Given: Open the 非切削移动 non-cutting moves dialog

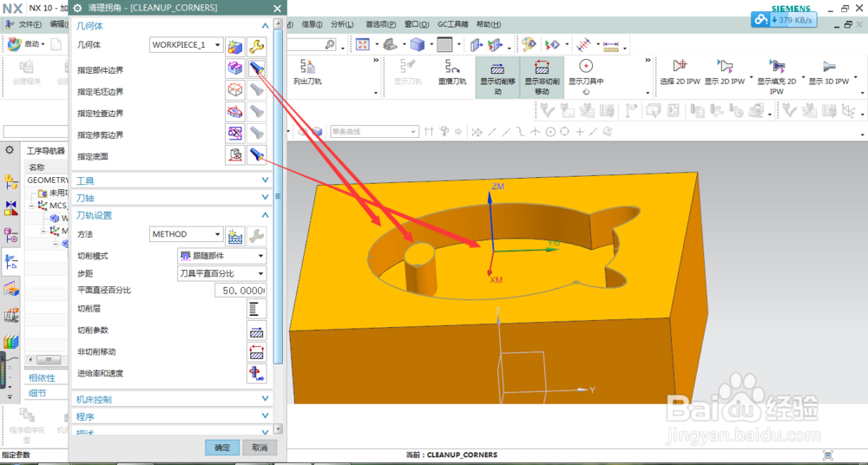Looking at the screenshot, I should click(x=256, y=352).
